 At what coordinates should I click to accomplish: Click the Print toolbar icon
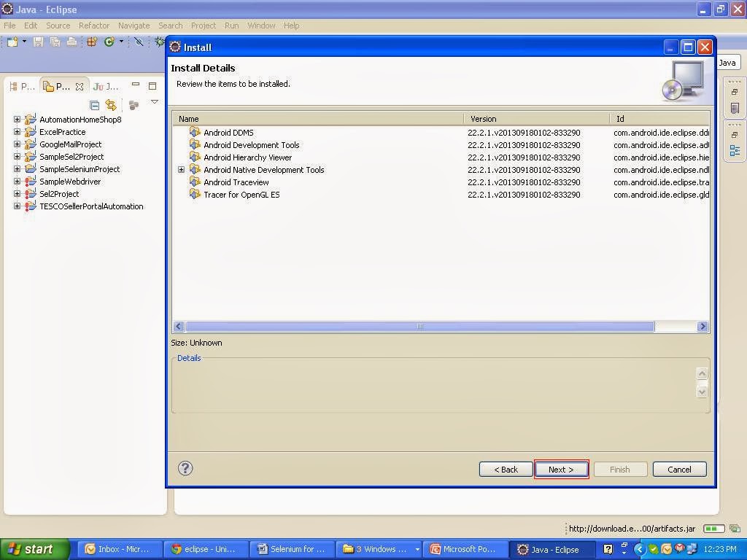point(71,42)
